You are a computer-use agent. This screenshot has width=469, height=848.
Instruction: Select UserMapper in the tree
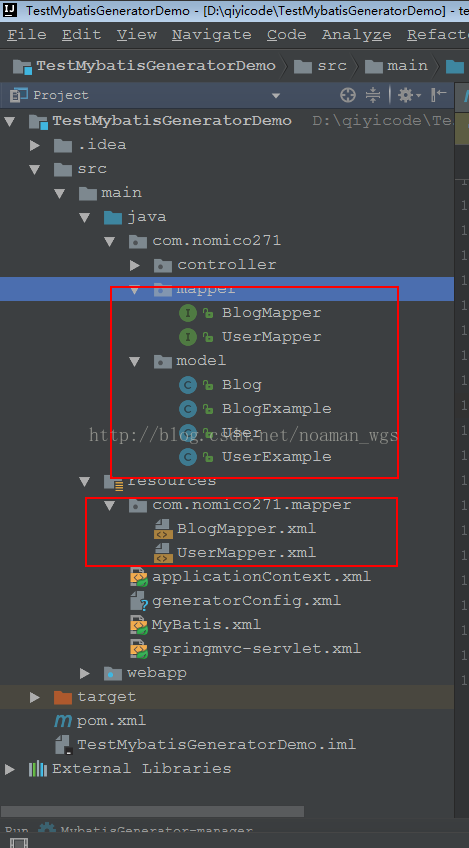(x=271, y=337)
